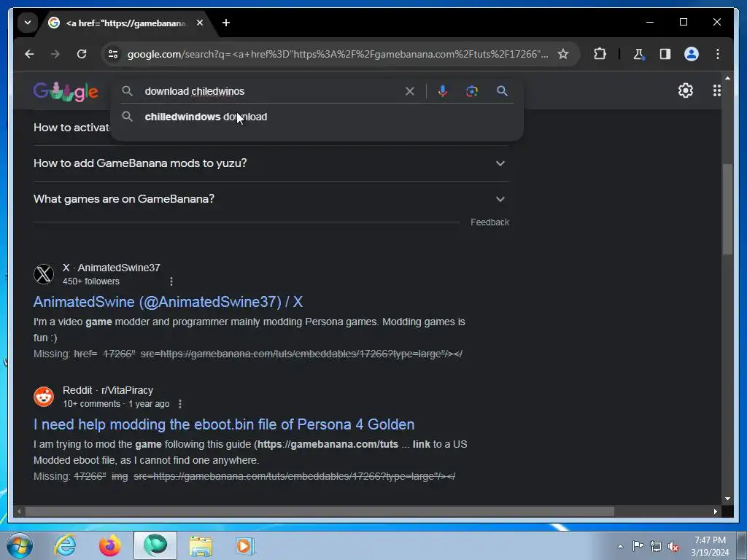Launch Firefox from the taskbar

coord(110,545)
